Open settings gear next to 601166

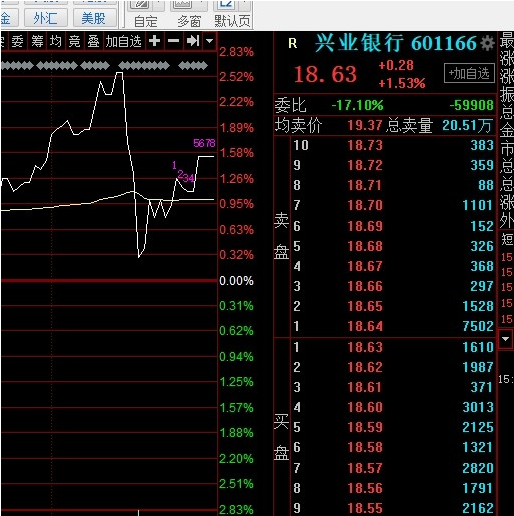[488, 43]
